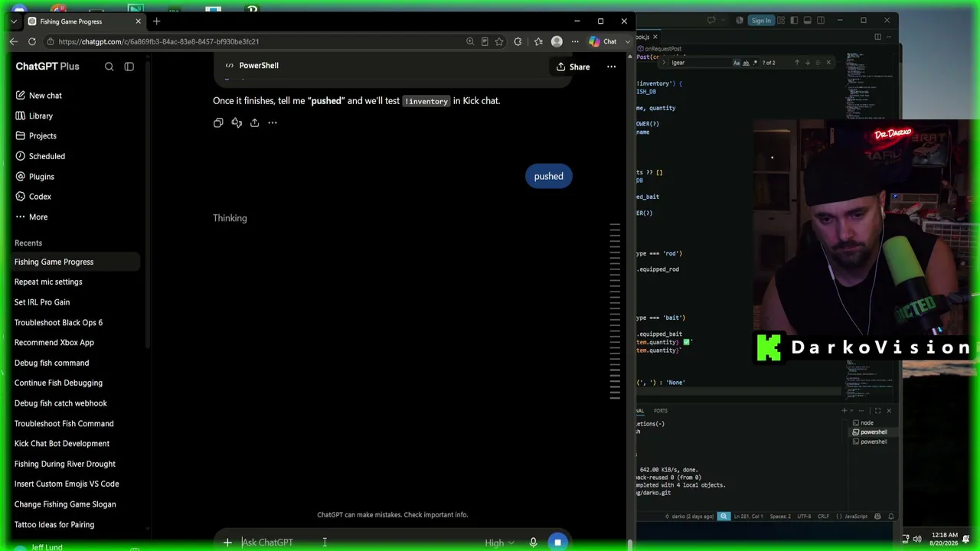Open the browser favorites list icon

[x=538, y=41]
